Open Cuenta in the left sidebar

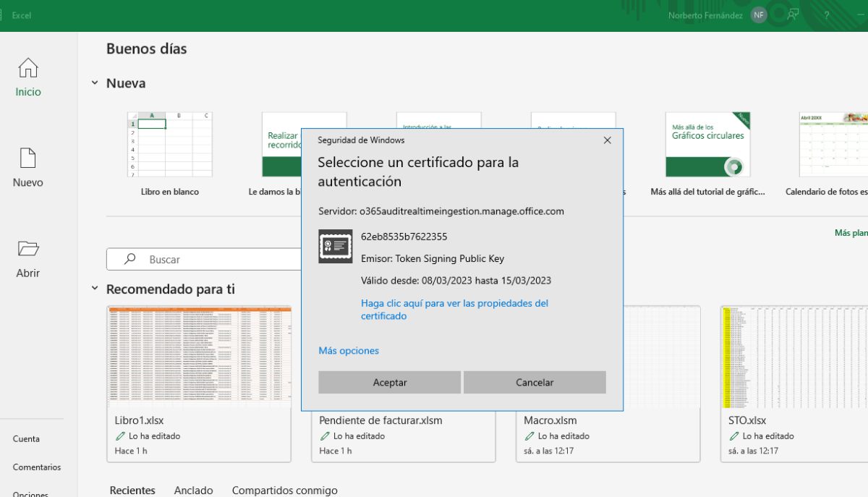tap(26, 439)
